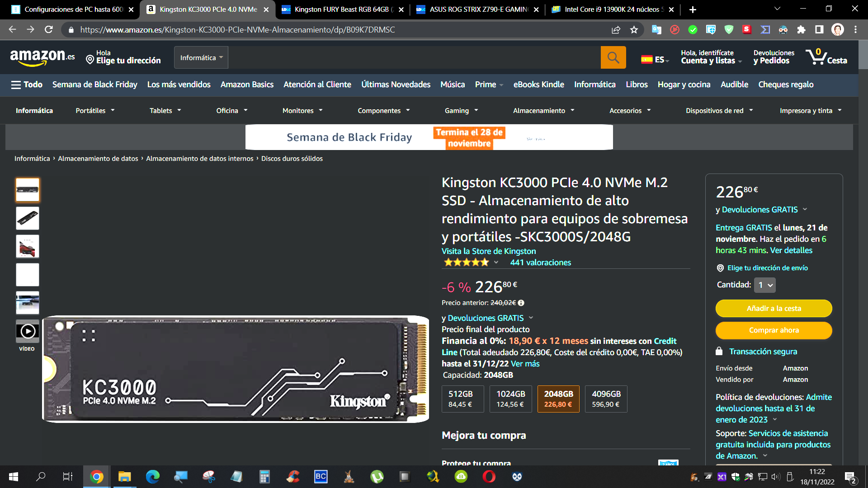The width and height of the screenshot is (868, 488).
Task: Click the Añadir a la cesta button
Action: point(774,308)
